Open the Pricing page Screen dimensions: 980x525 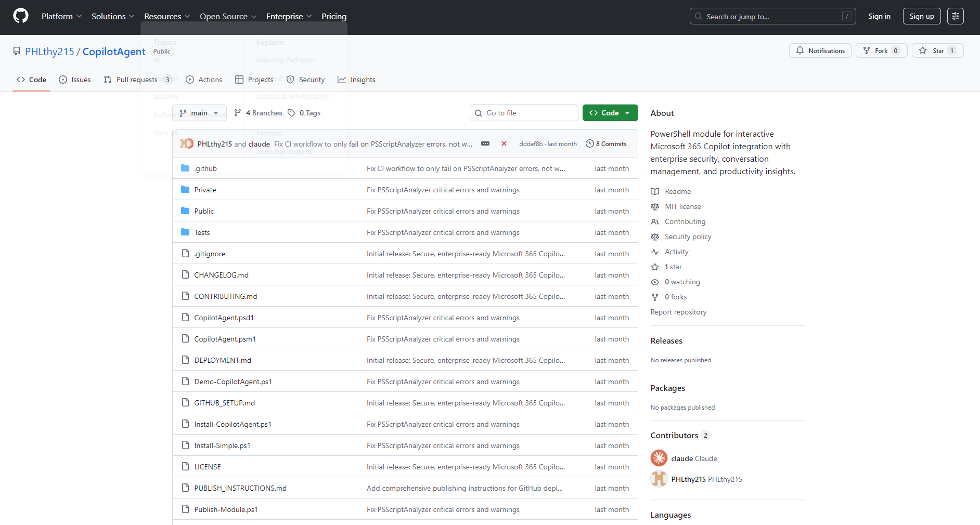[x=334, y=16]
